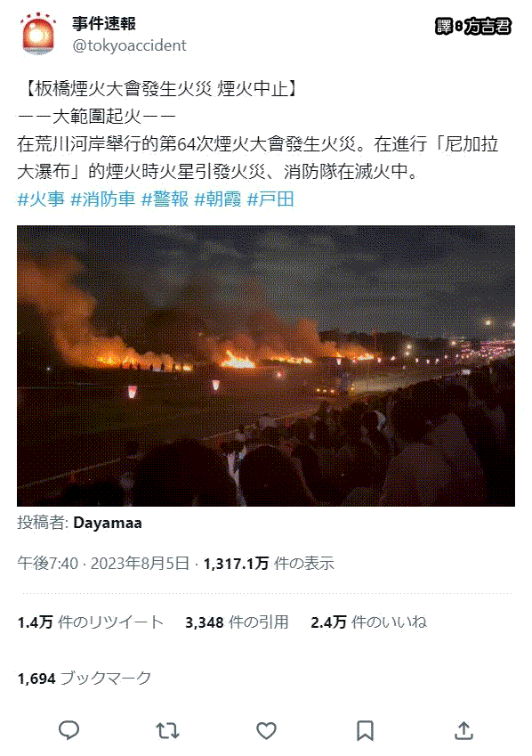Like the tweet with heart icon
Viewport: 532px width, 756px height.
tap(266, 731)
